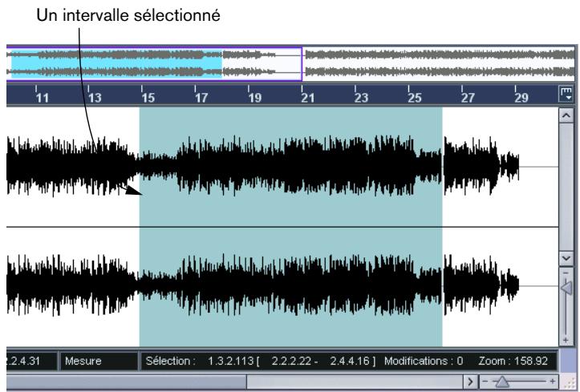The image size is (580, 392).
Task: Click the vertical zoom minus sign
Action: [x=566, y=273]
